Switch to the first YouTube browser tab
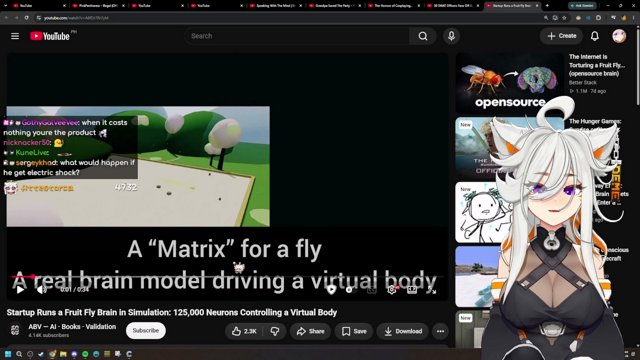640x360 pixels. click(x=39, y=6)
